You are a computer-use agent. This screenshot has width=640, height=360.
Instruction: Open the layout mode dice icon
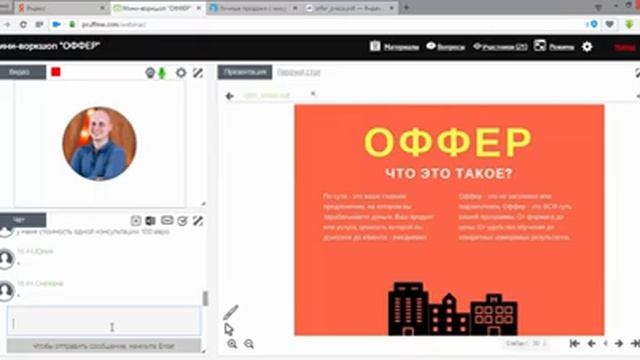(x=540, y=46)
